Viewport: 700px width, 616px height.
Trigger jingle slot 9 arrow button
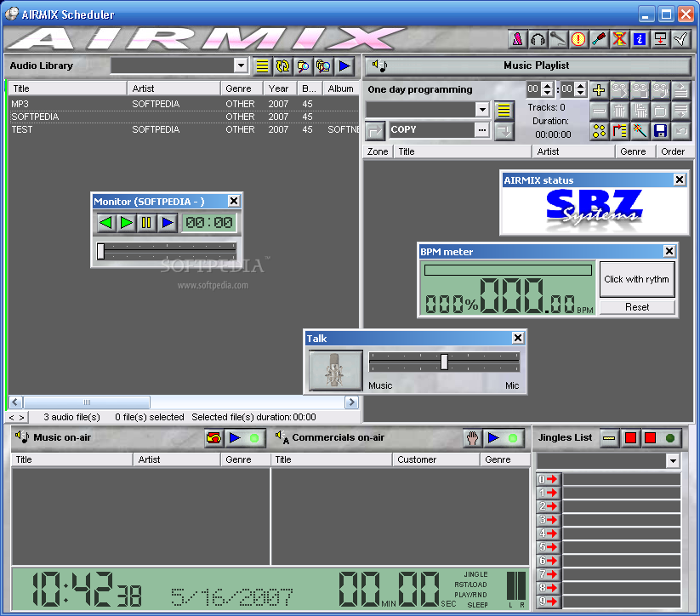pos(549,602)
